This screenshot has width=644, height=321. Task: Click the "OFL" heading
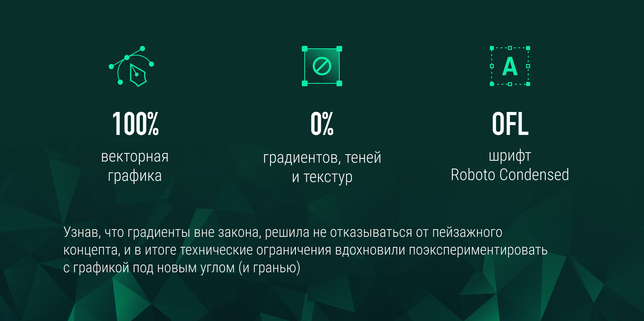[x=510, y=124]
